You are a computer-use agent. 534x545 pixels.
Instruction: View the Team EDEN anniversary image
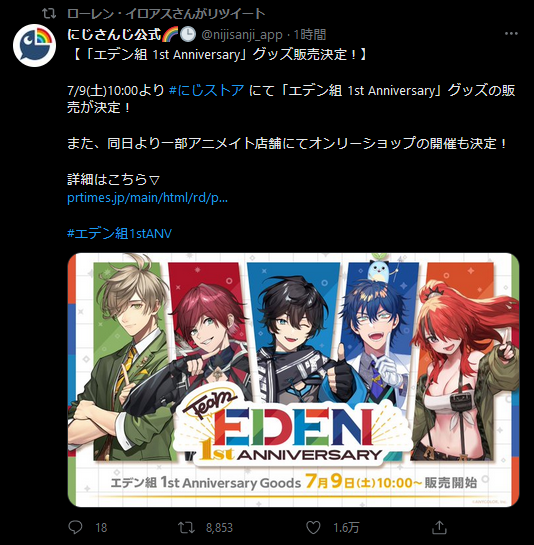coord(293,380)
